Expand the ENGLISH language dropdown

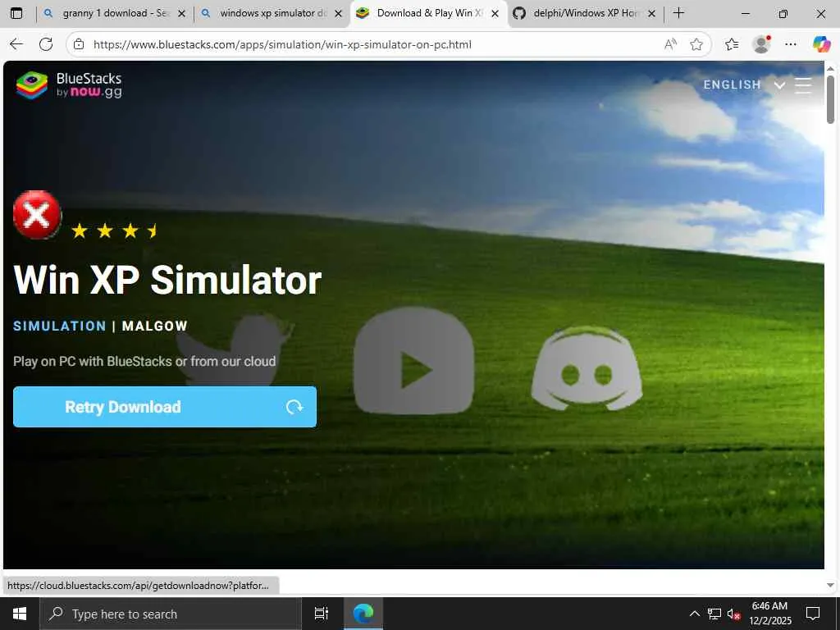click(x=744, y=84)
